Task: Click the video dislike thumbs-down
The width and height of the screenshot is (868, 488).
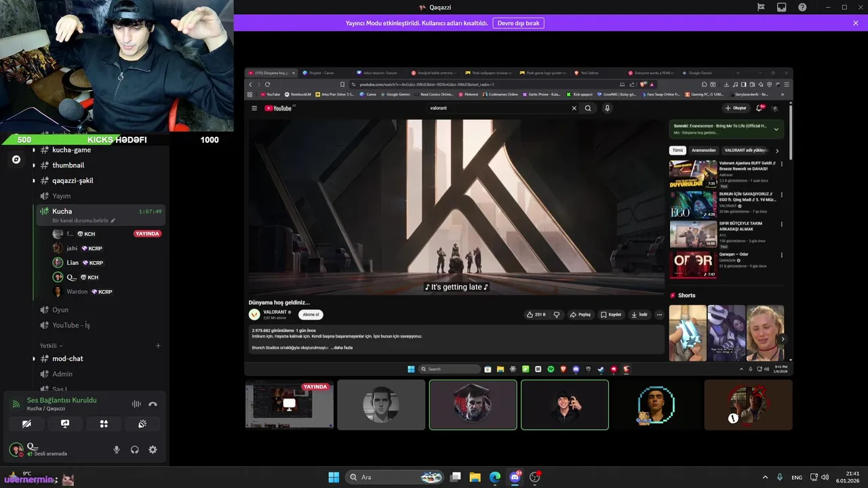Action: [557, 314]
